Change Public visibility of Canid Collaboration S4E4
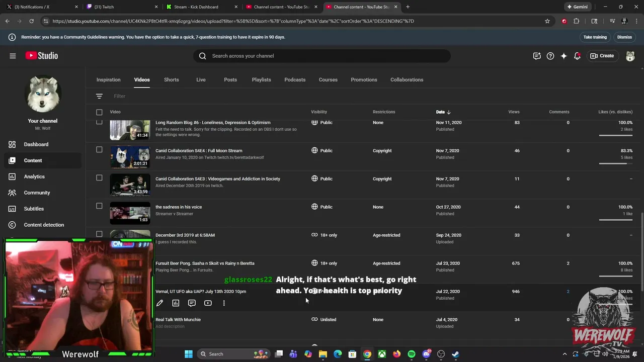The width and height of the screenshot is (644, 362). [x=322, y=150]
